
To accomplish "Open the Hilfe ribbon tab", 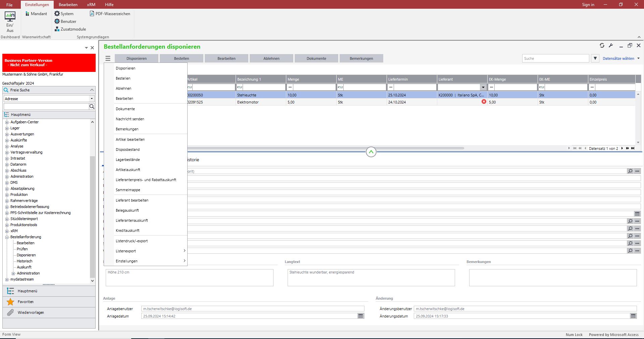I will coord(109,5).
